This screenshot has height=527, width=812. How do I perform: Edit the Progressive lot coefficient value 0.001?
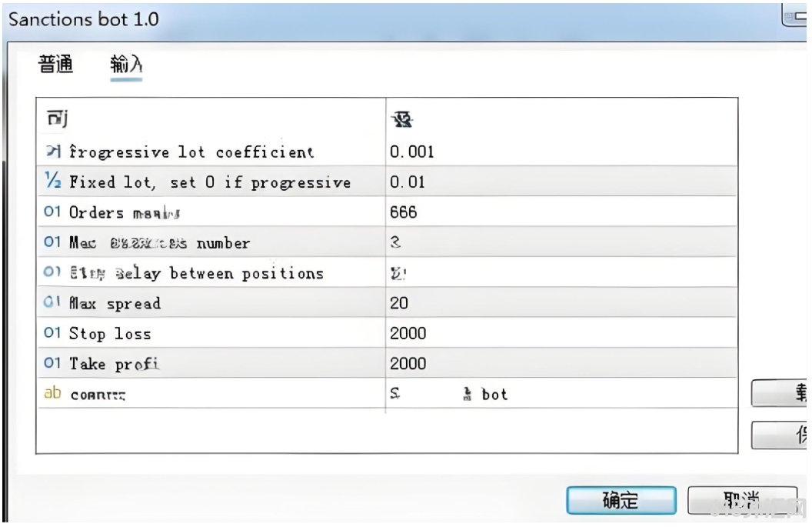click(x=561, y=152)
